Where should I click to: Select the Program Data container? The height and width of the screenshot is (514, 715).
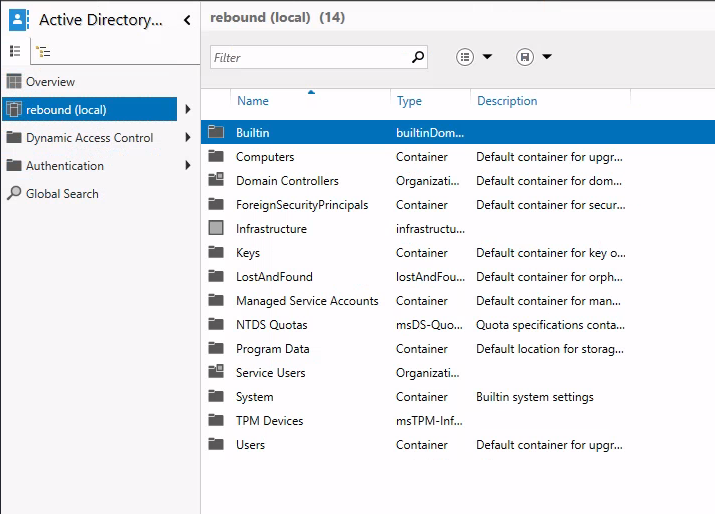[458, 348]
